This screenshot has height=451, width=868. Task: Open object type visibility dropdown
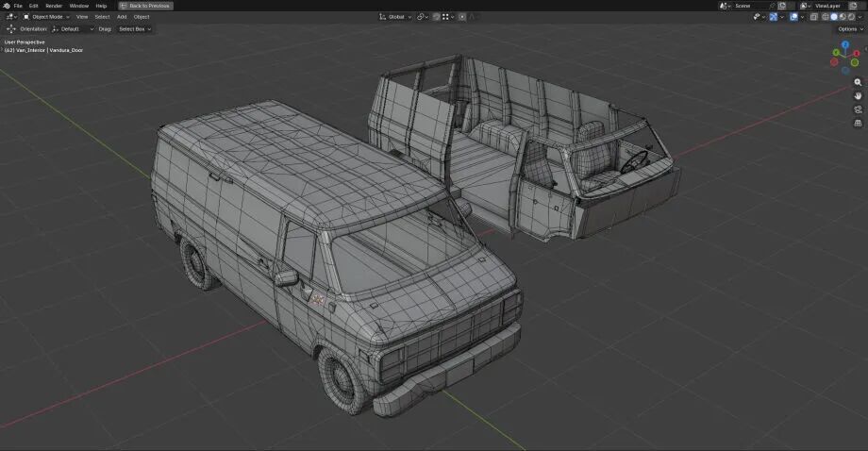[x=759, y=17]
